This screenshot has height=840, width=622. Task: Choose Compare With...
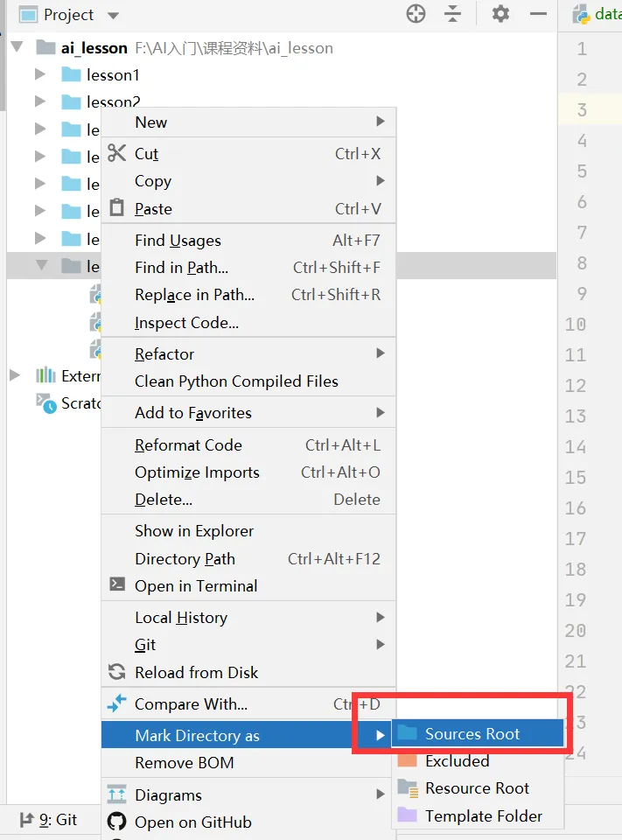point(248,703)
